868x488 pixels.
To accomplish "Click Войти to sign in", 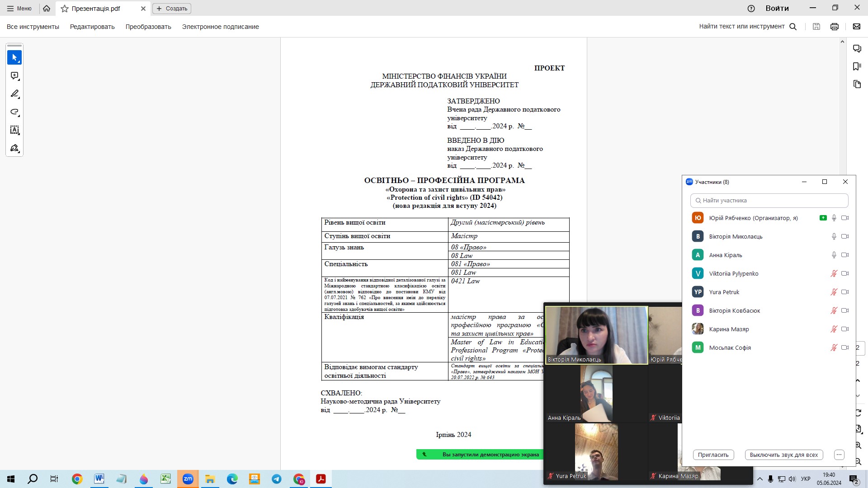I will (777, 8).
